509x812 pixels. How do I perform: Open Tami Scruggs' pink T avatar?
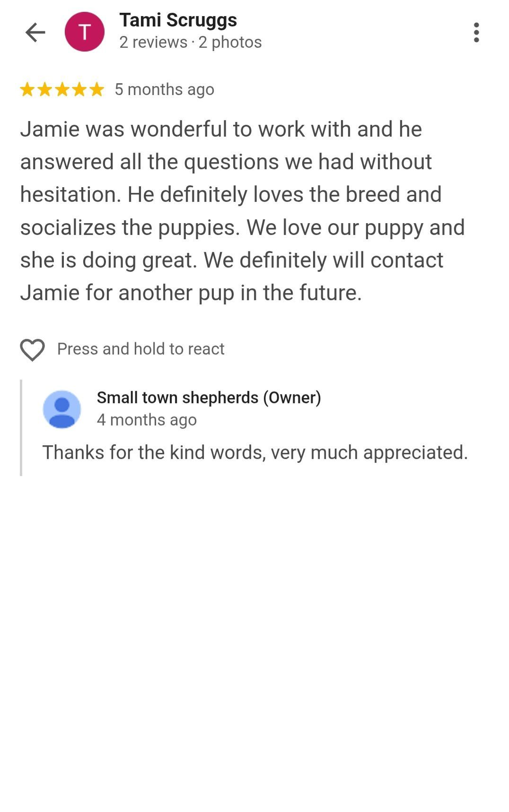click(x=84, y=32)
